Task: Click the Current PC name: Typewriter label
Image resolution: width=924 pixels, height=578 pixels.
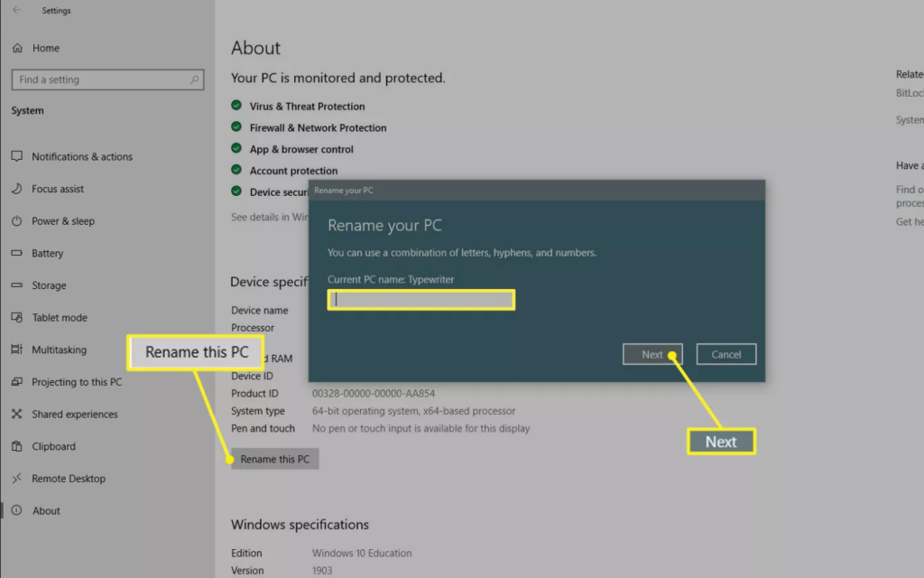Action: tap(391, 280)
